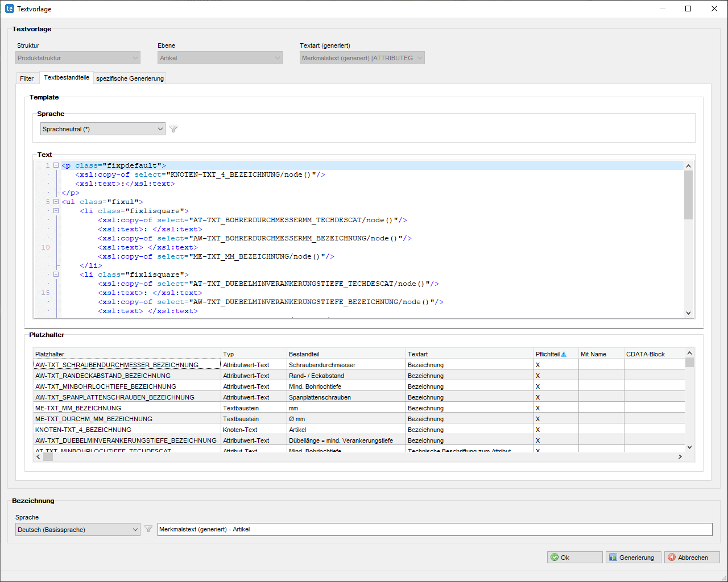Click the 'Dübellänge = mind. Verankerungstiefe' cell
This screenshot has height=582, width=728.
tap(346, 440)
